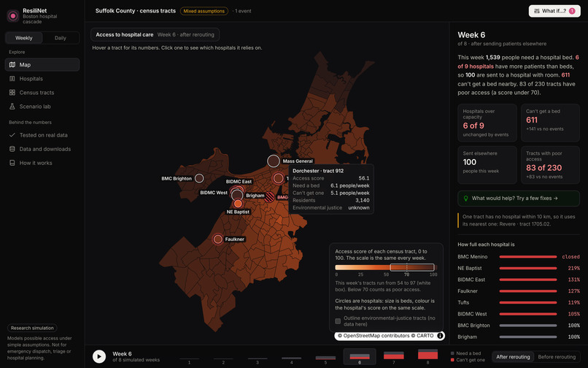
Task: Open Data and downloads page
Action: click(42, 149)
